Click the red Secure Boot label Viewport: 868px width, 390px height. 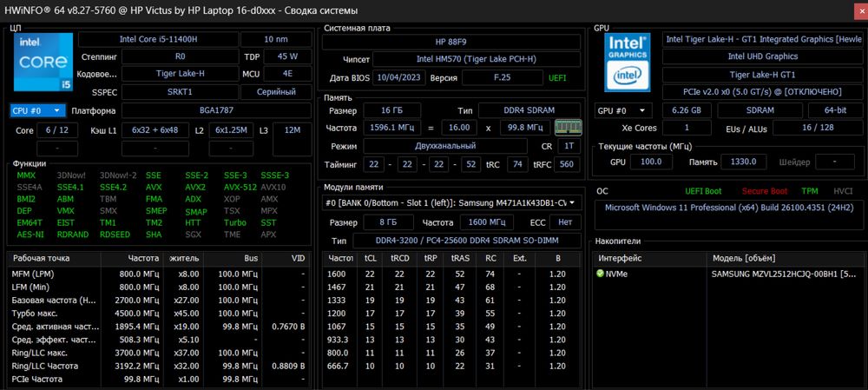click(x=765, y=191)
